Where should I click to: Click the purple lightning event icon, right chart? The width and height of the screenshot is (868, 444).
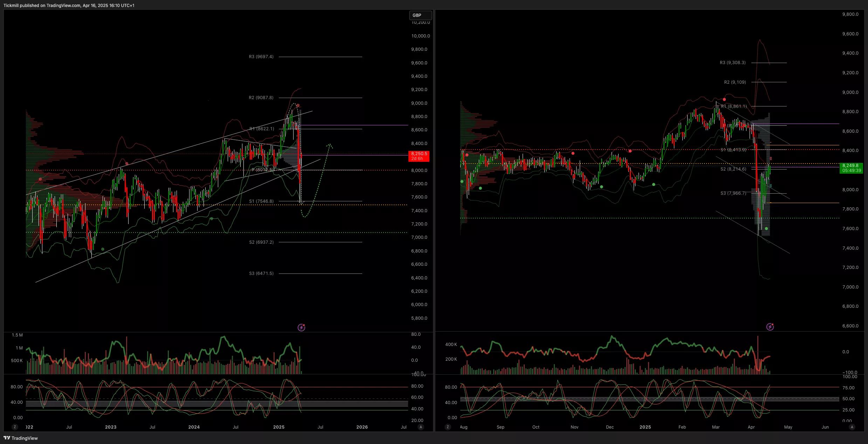(x=770, y=327)
